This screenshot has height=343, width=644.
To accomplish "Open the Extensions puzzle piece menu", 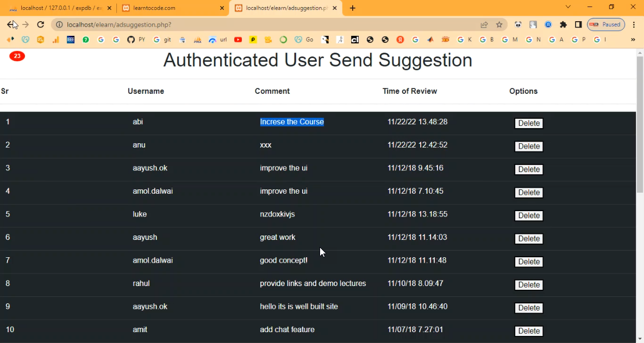I will pyautogui.click(x=563, y=24).
